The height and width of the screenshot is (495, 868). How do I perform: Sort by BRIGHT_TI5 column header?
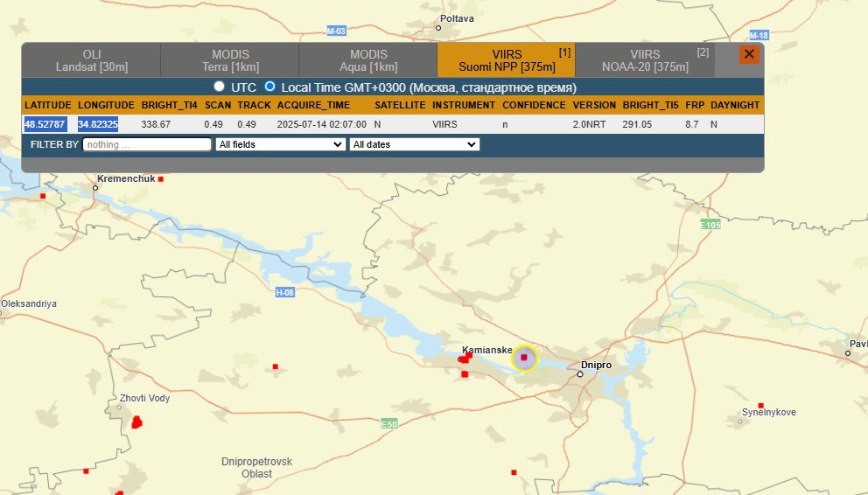tap(650, 105)
